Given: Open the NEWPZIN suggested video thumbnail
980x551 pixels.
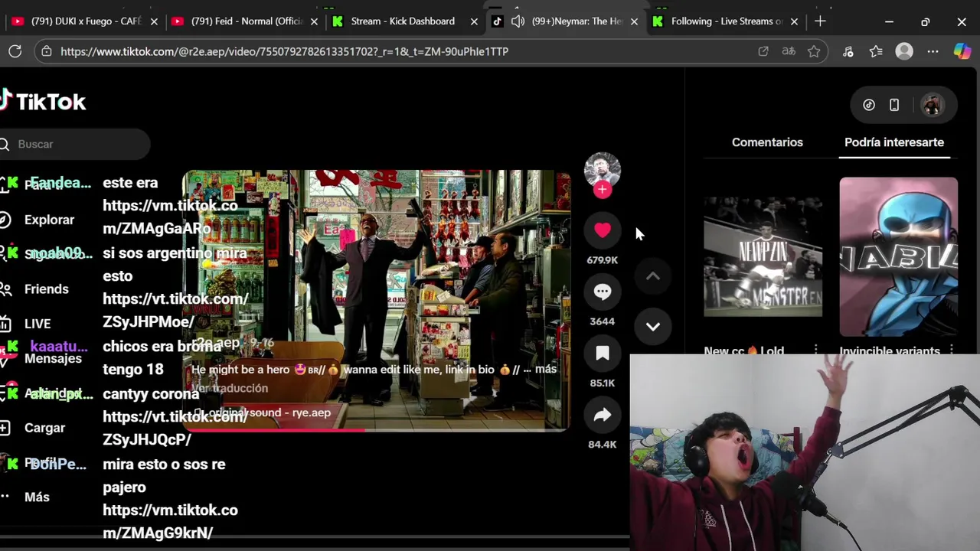Looking at the screenshot, I should tap(763, 257).
